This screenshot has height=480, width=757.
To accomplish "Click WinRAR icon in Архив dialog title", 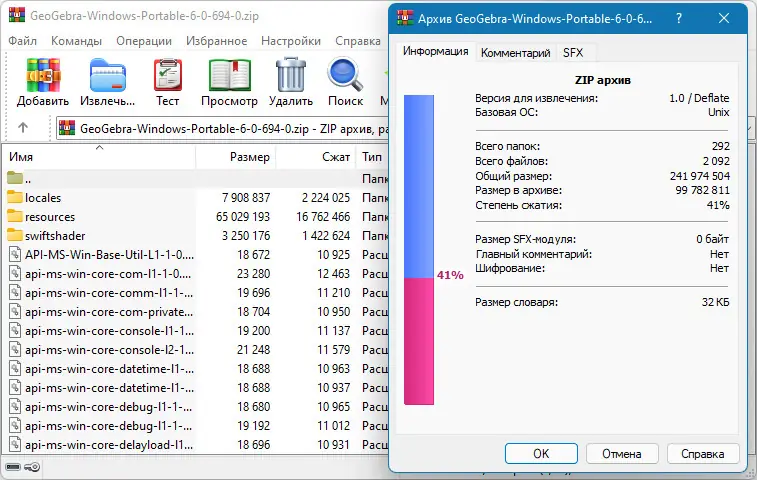I will tap(405, 17).
